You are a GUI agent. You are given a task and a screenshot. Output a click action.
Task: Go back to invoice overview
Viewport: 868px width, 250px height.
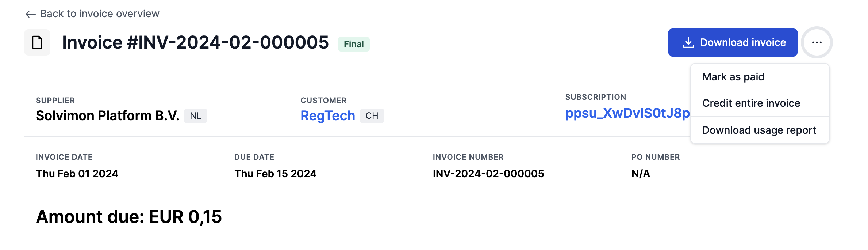click(x=99, y=14)
